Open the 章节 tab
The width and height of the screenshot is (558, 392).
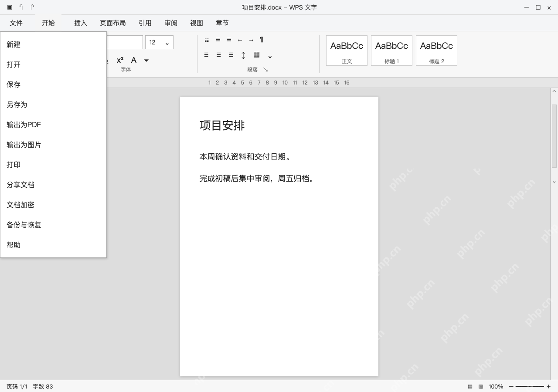click(x=222, y=23)
